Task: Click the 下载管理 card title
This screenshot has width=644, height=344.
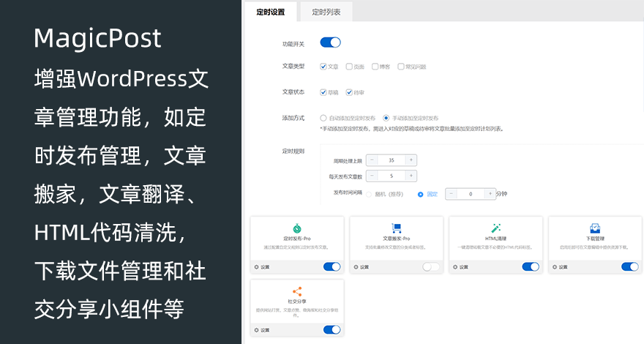Action: 595,239
